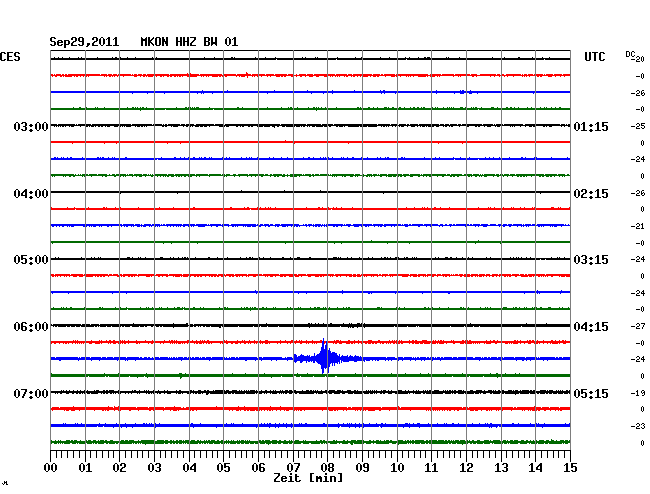Click the UTC column header
Viewport: 650px width, 494px height.
coord(594,57)
